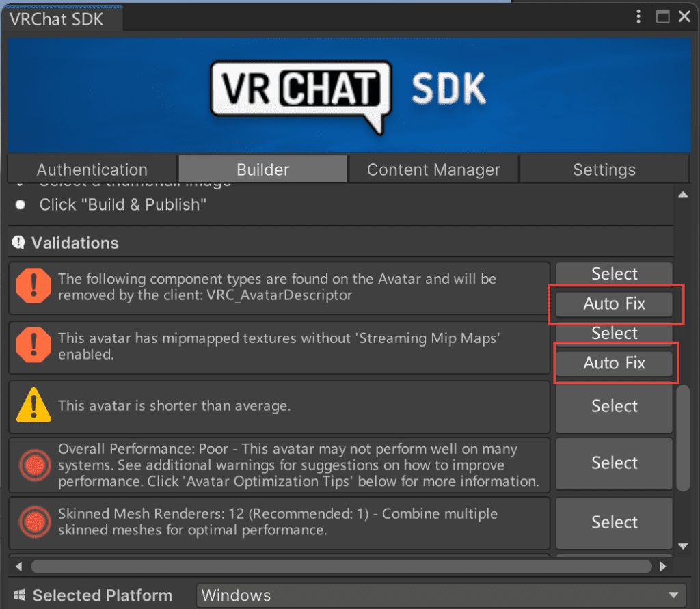This screenshot has height=609, width=700.
Task: Click the vertical scrollbar up arrow
Action: [x=682, y=195]
